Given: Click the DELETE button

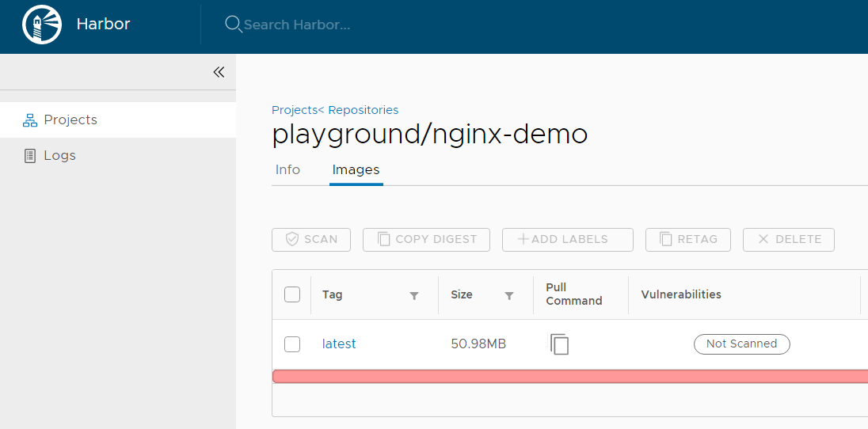Looking at the screenshot, I should (788, 240).
